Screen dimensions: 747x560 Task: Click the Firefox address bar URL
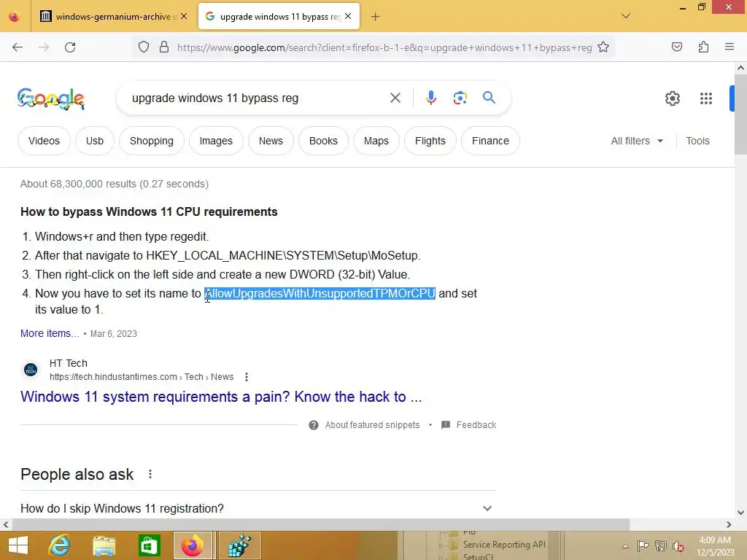point(384,47)
